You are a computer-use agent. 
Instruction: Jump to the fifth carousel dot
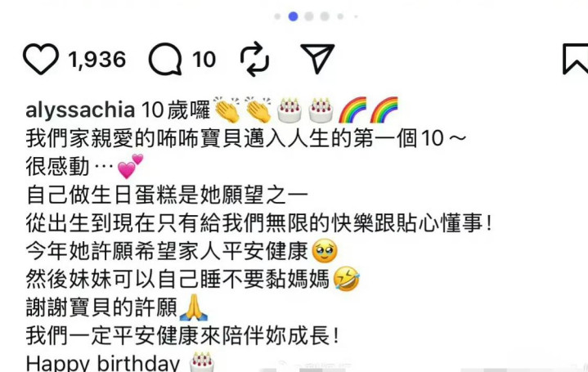pyautogui.click(x=340, y=16)
